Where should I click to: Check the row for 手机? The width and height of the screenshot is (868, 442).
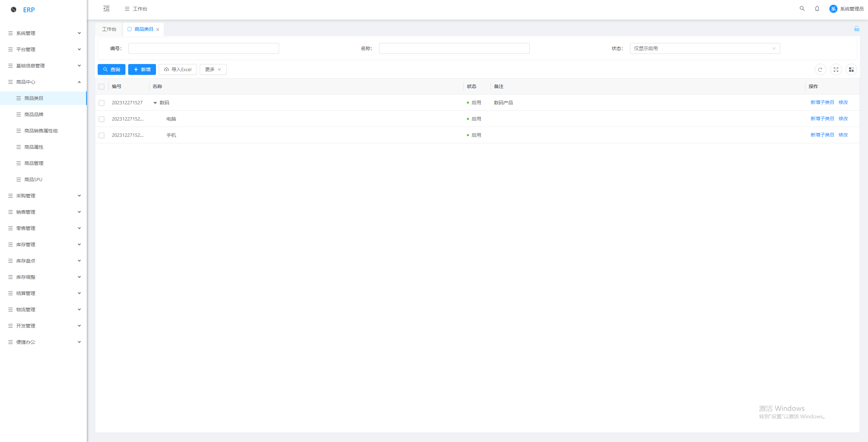tap(101, 135)
